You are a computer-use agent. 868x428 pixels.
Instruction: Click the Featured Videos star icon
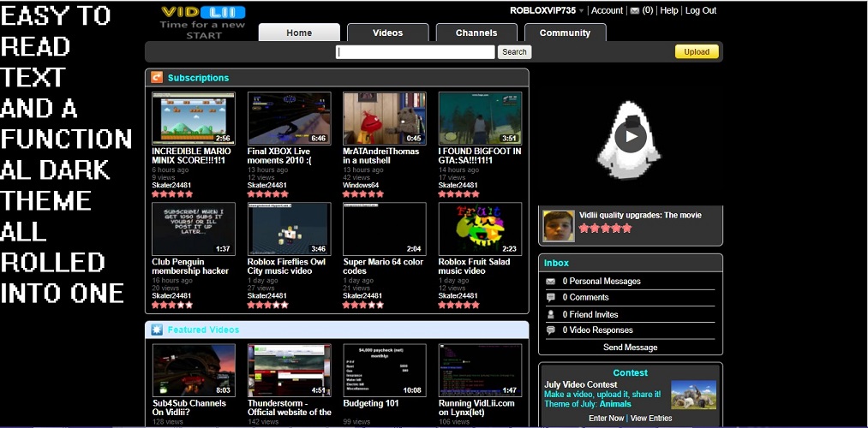coord(157,330)
